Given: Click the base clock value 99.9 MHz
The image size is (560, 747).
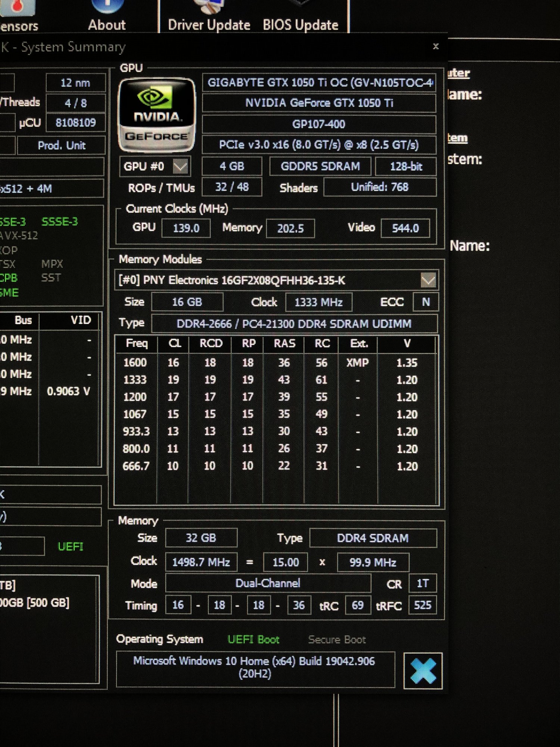Looking at the screenshot, I should click(373, 562).
